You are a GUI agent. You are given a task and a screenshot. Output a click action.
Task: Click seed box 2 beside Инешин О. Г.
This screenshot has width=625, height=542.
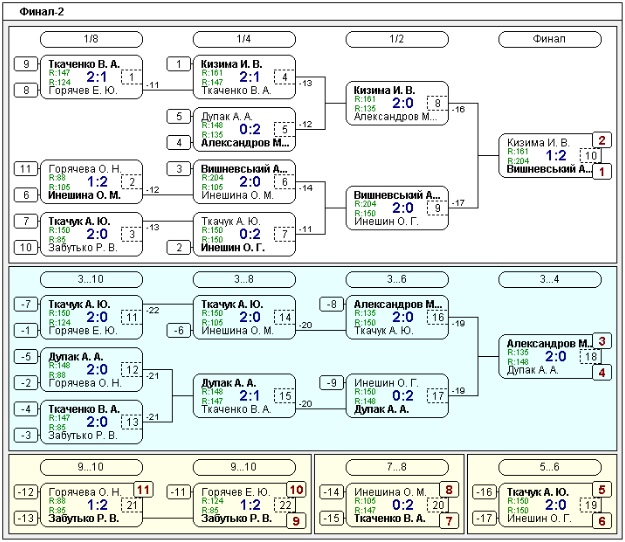179,247
